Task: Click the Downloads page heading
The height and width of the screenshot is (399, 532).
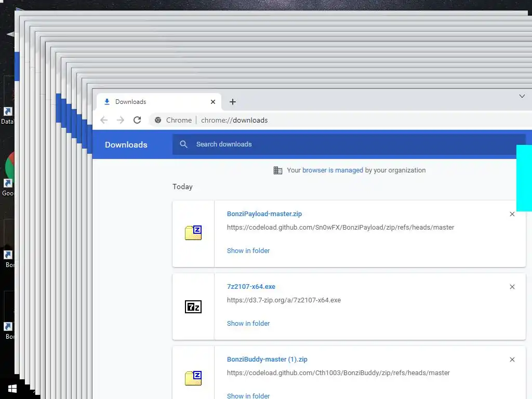Action: 126,145
